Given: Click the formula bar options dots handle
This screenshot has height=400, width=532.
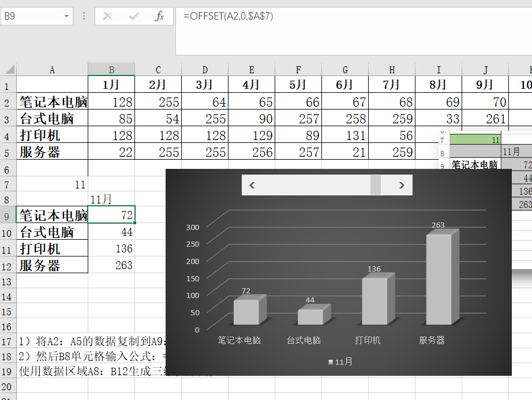Looking at the screenshot, I should coord(84,16).
